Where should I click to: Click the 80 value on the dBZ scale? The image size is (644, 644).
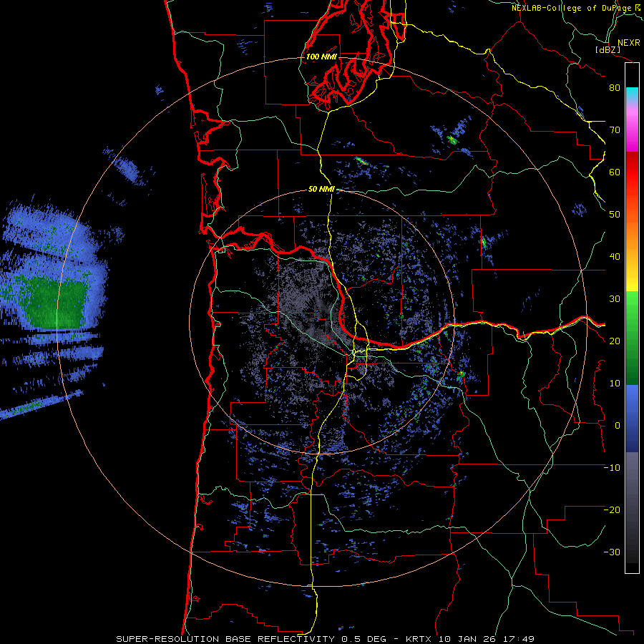(615, 87)
